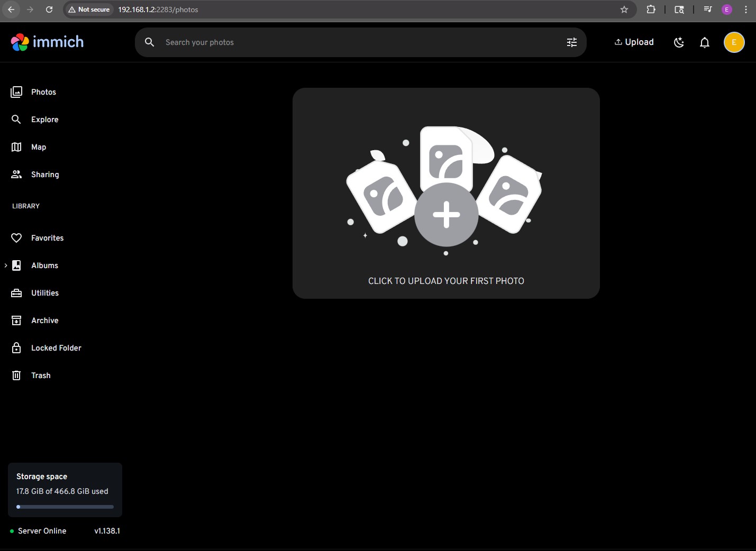Reload the page
Screen dimensions: 756x551
49,10
